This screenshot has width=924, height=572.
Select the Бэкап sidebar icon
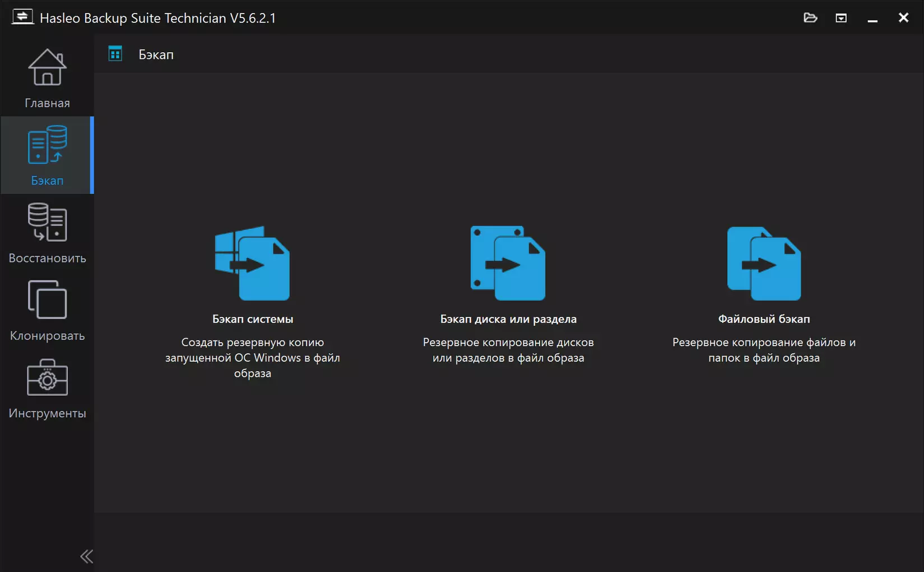coord(47,145)
